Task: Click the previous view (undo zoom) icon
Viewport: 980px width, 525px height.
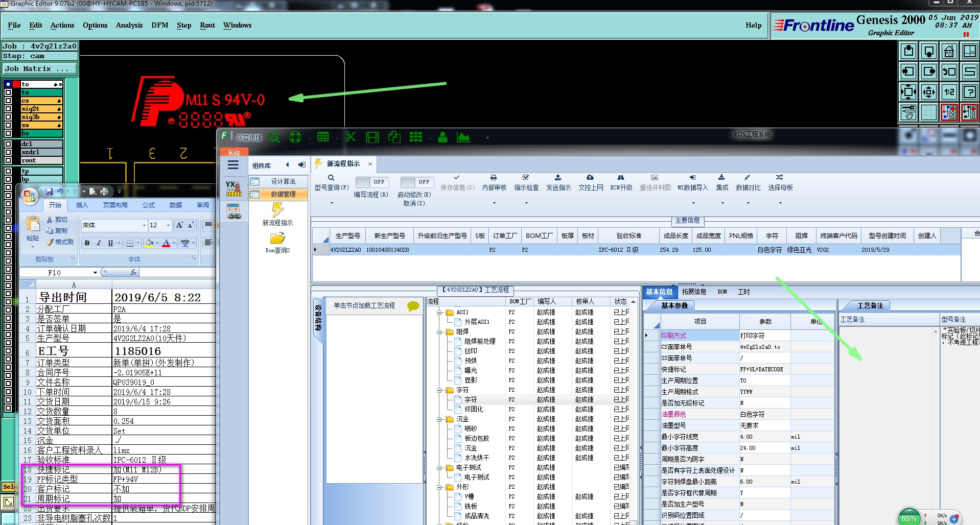Action: point(949,71)
